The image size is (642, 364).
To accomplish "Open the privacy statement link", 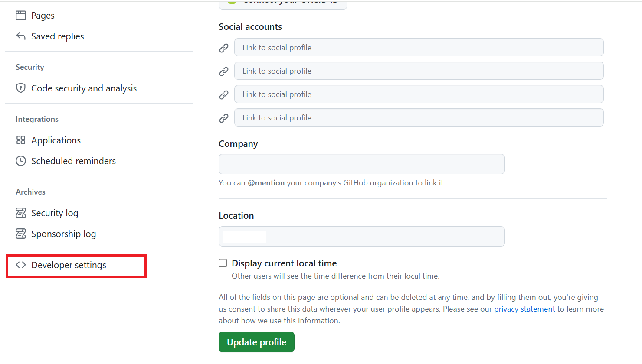I will pyautogui.click(x=524, y=309).
